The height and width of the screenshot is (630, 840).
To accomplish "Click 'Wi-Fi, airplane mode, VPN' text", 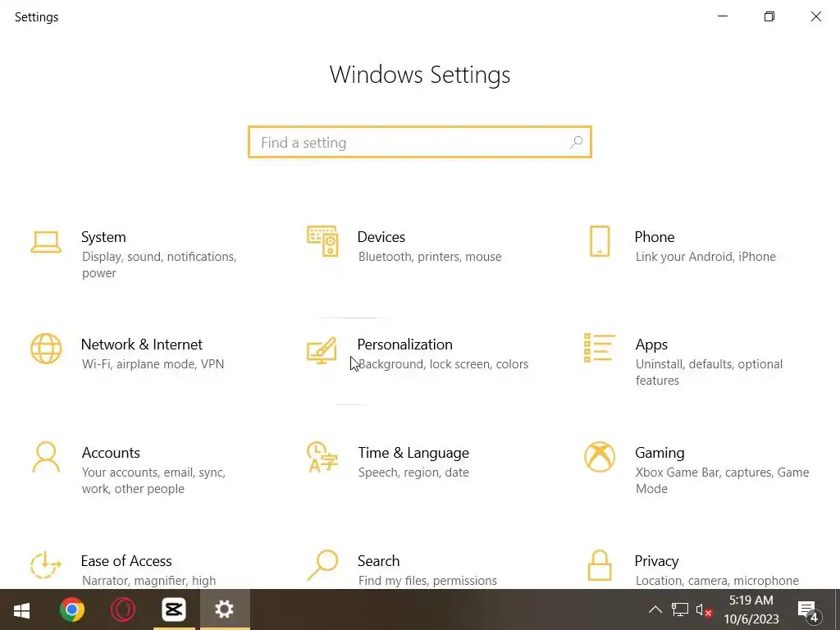I will tap(153, 363).
